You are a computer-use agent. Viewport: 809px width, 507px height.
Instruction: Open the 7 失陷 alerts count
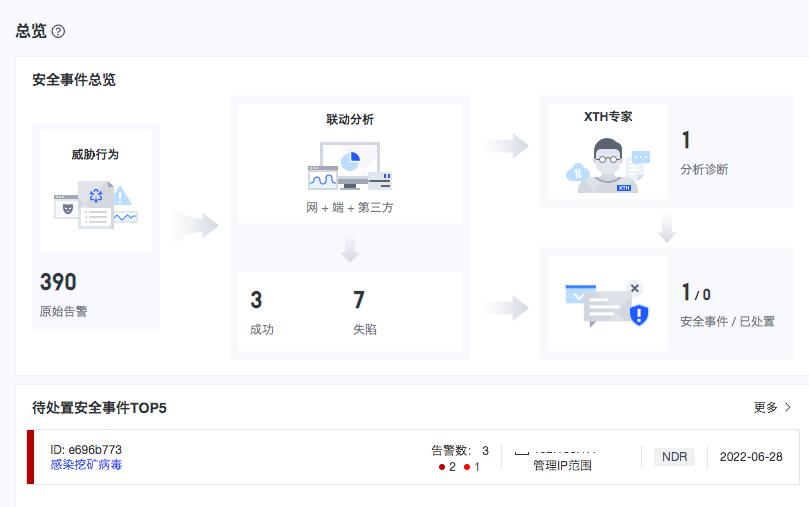[x=359, y=300]
